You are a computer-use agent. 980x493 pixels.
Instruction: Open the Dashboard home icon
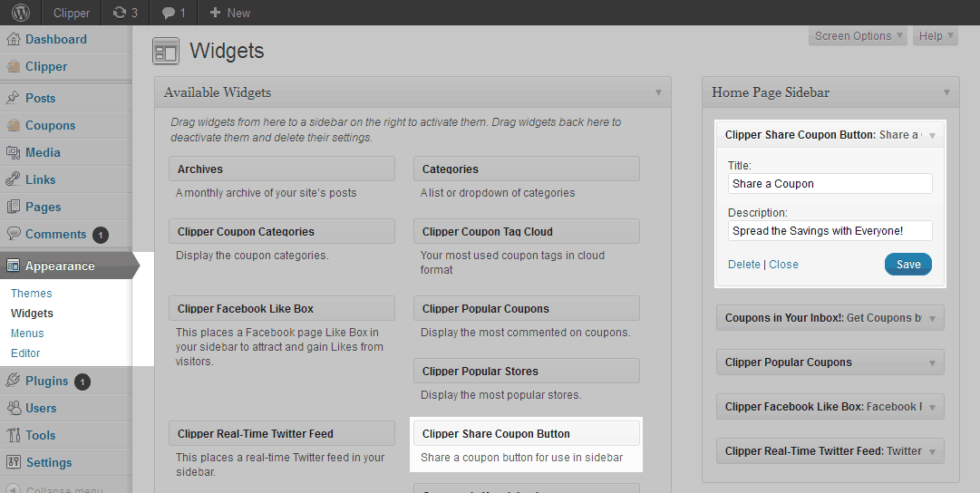(13, 39)
